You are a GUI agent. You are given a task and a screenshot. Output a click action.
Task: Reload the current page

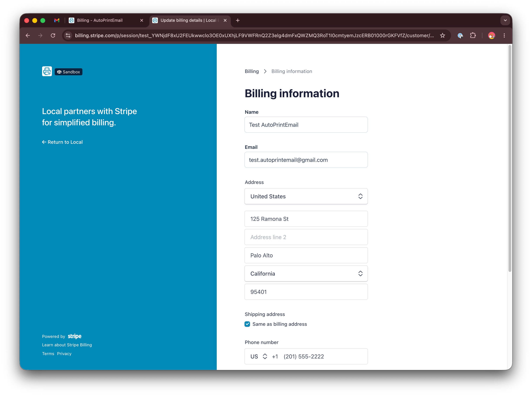pos(53,35)
